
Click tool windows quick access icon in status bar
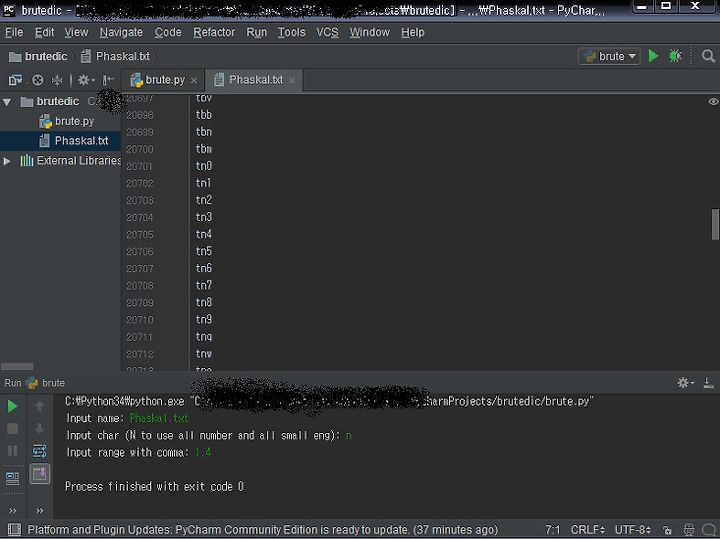click(14, 529)
